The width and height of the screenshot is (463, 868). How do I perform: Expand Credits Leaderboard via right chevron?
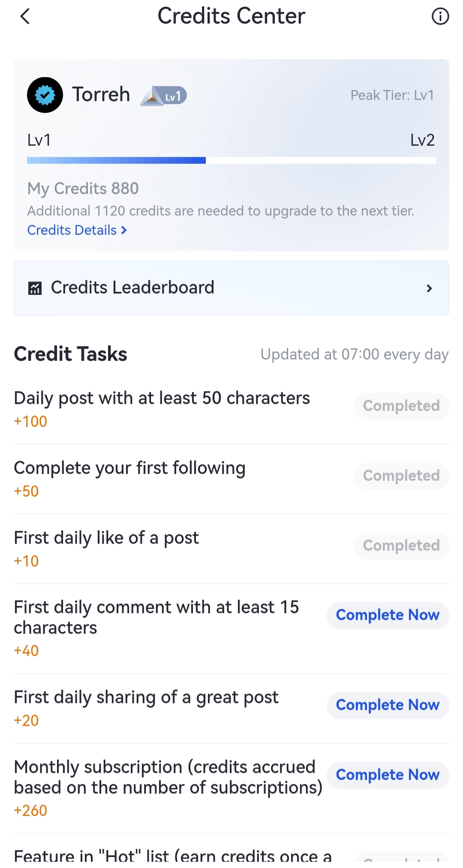[x=429, y=288]
